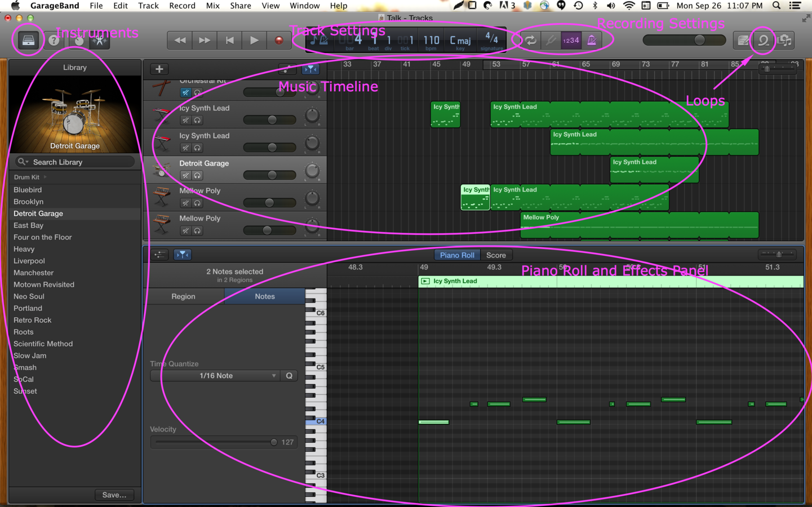Open Quick Help question mark button

coord(54,41)
